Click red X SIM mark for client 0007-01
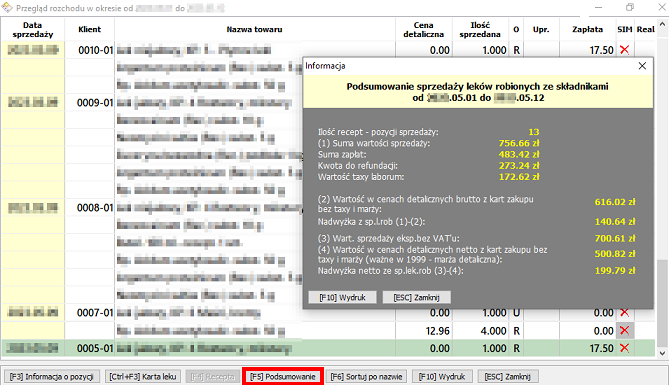669x385 pixels. [625, 313]
